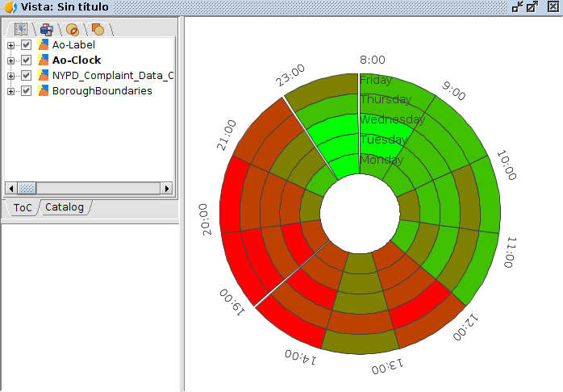Expand the Ao-Label layer tree node

coord(11,45)
